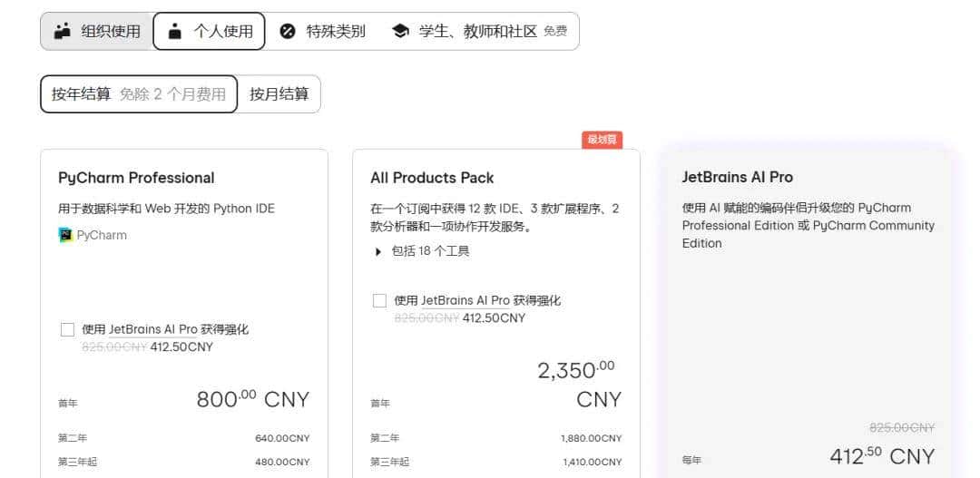
Task: Click JetBrains AI Pro link in All Products card
Action: [465, 300]
